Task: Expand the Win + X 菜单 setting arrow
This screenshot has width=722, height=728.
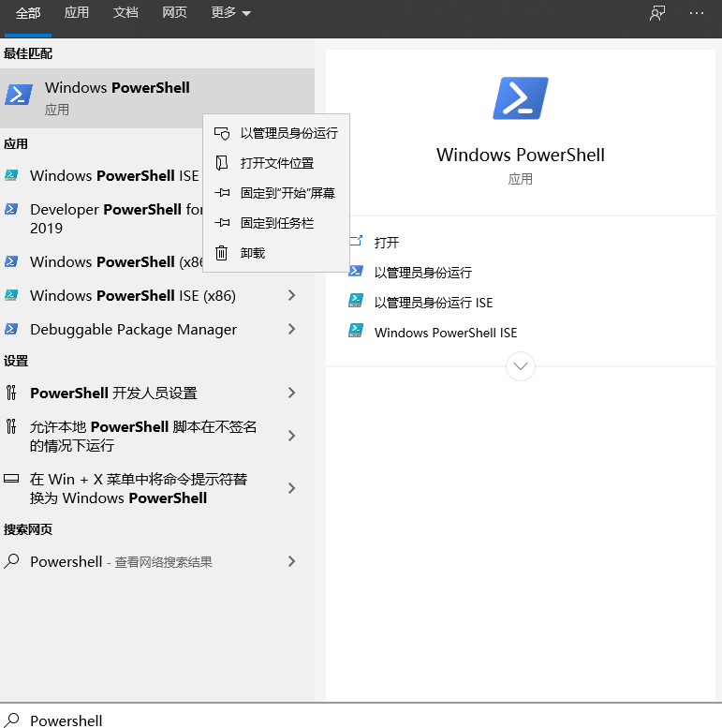Action: tap(291, 488)
